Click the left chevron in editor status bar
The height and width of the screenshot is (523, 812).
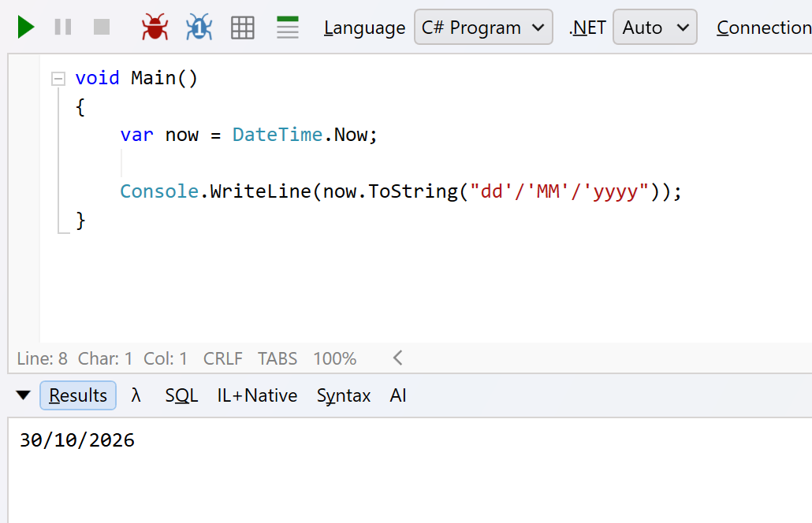pyautogui.click(x=397, y=358)
